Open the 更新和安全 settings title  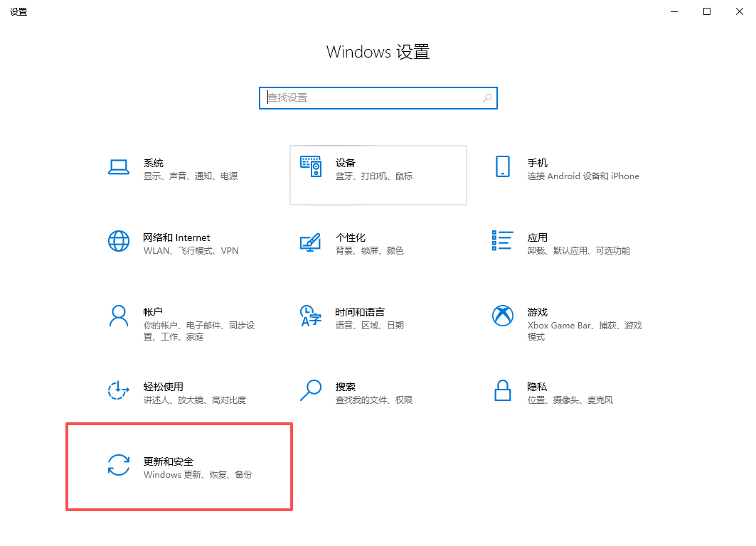[169, 461]
